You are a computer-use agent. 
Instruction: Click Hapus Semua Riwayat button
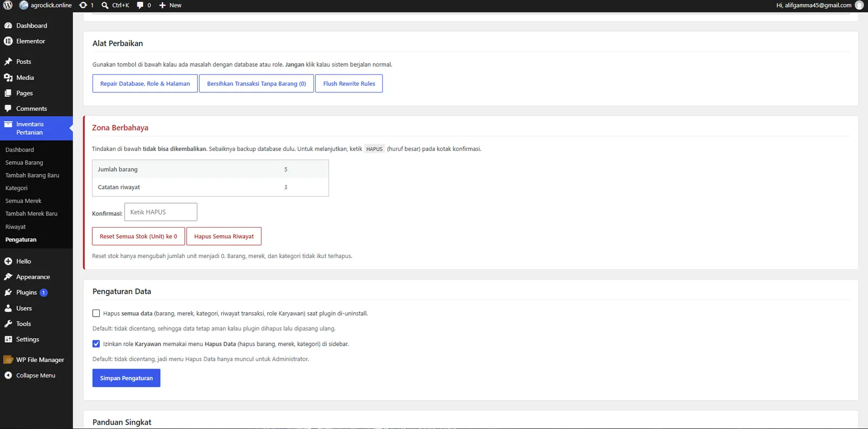pyautogui.click(x=224, y=236)
